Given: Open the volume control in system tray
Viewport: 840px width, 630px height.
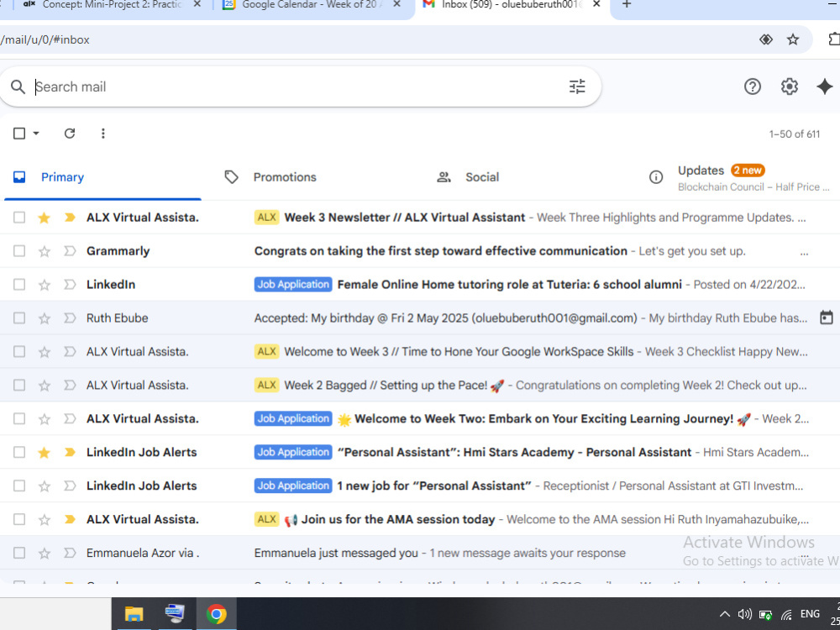Looking at the screenshot, I should point(744,615).
